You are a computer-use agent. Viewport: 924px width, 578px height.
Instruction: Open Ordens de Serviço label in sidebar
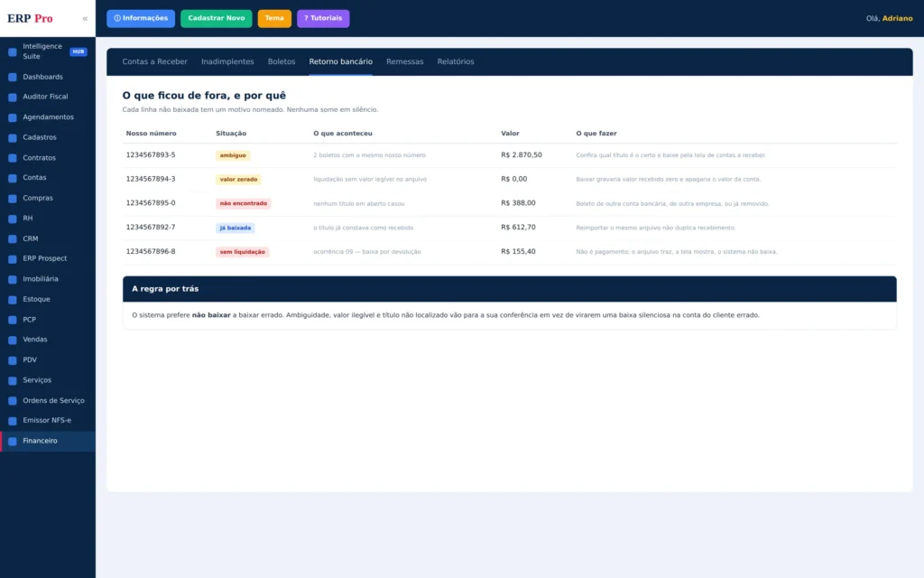53,400
